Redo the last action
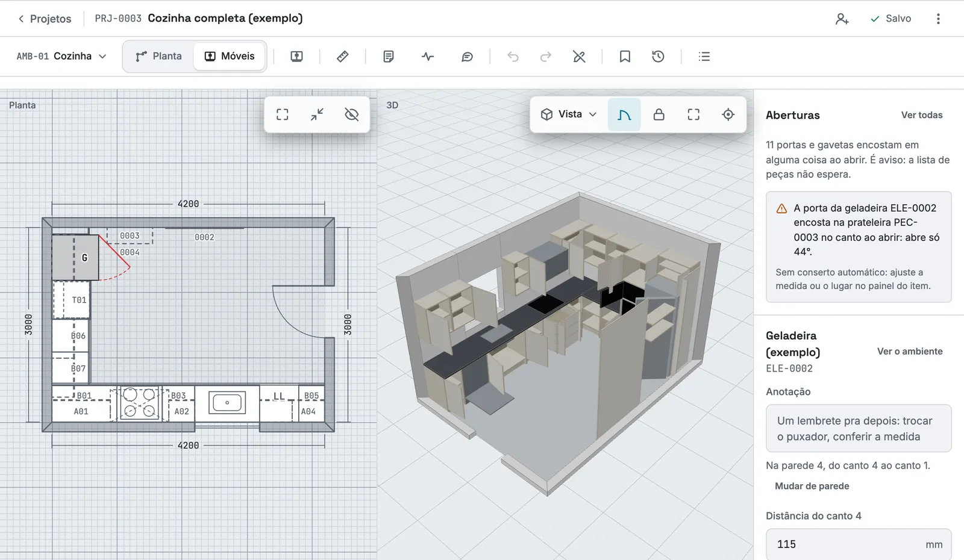The height and width of the screenshot is (560, 964). coord(545,56)
